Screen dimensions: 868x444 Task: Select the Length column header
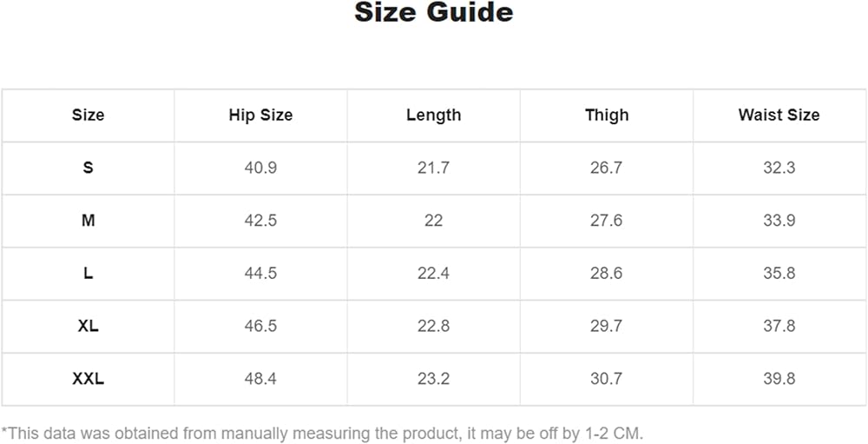(433, 115)
